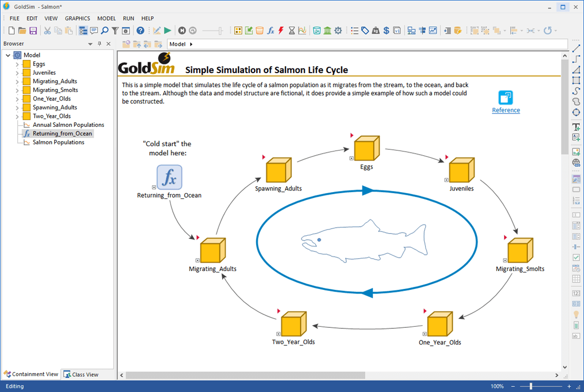
Task: Click the bank building toolbar icon
Action: 327,31
